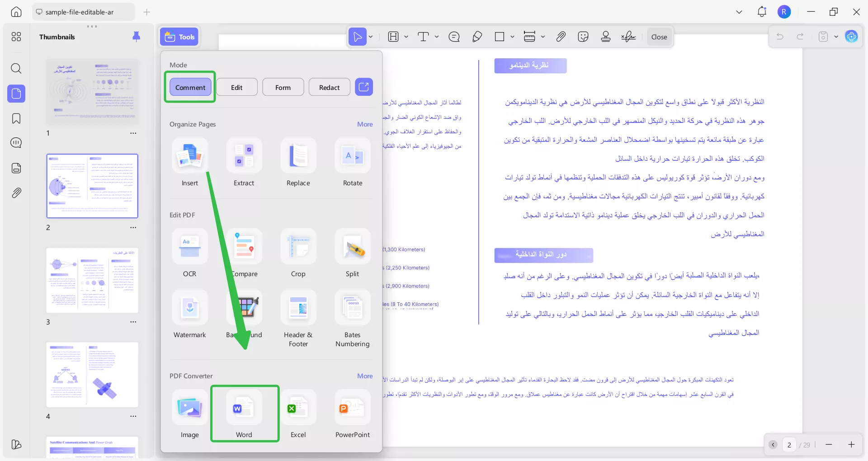This screenshot has height=461, width=868.
Task: Open options menu for page 4 thumbnail
Action: tap(133, 416)
